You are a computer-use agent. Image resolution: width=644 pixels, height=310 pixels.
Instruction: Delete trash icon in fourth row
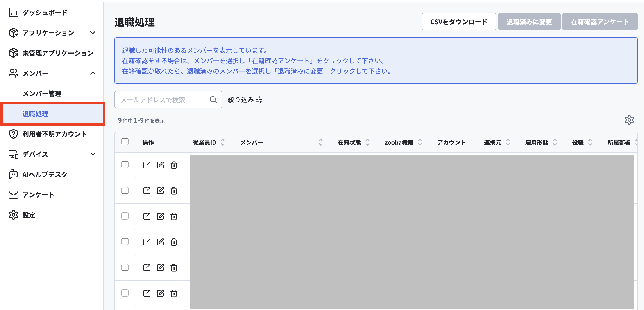174,242
